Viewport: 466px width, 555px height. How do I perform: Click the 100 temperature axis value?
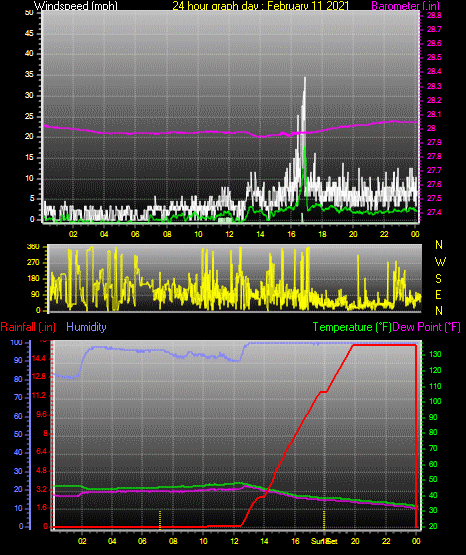coord(435,401)
